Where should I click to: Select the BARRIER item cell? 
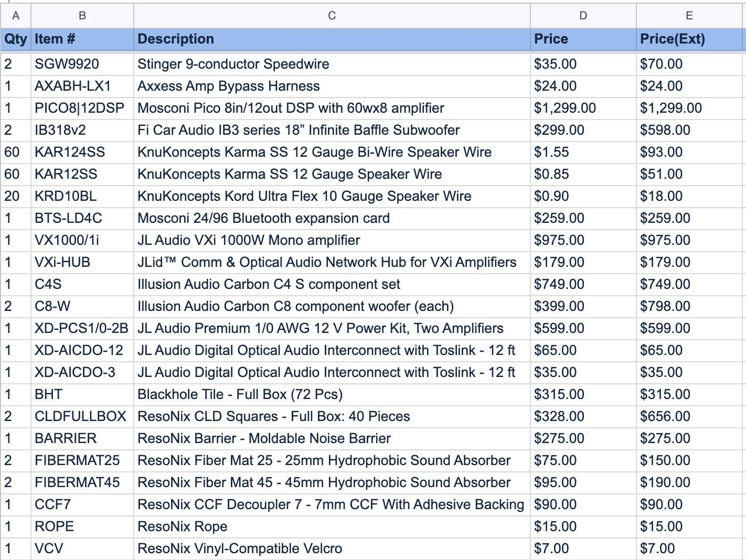click(82, 438)
